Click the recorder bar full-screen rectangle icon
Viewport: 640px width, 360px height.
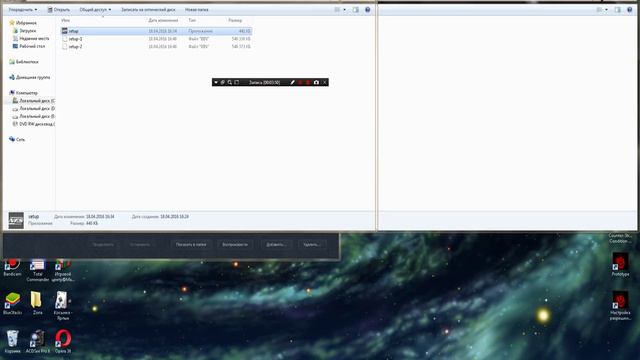[x=237, y=82]
